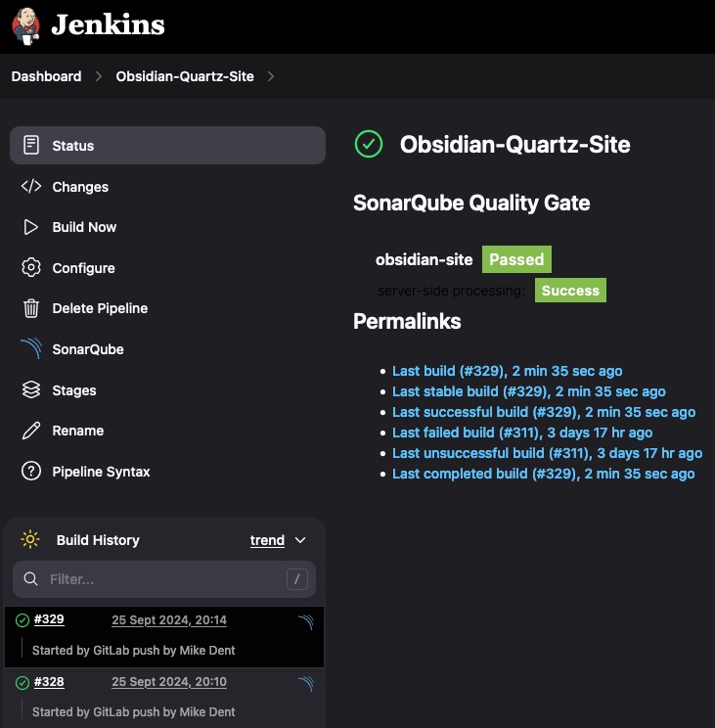
Task: Open Last stable build (#329) permalink
Action: 529,391
